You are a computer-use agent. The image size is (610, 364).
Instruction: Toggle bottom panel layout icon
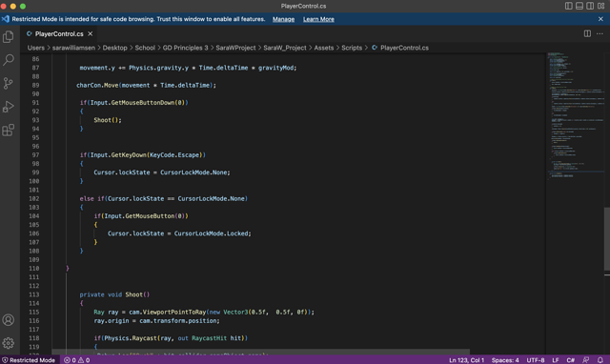[579, 6]
